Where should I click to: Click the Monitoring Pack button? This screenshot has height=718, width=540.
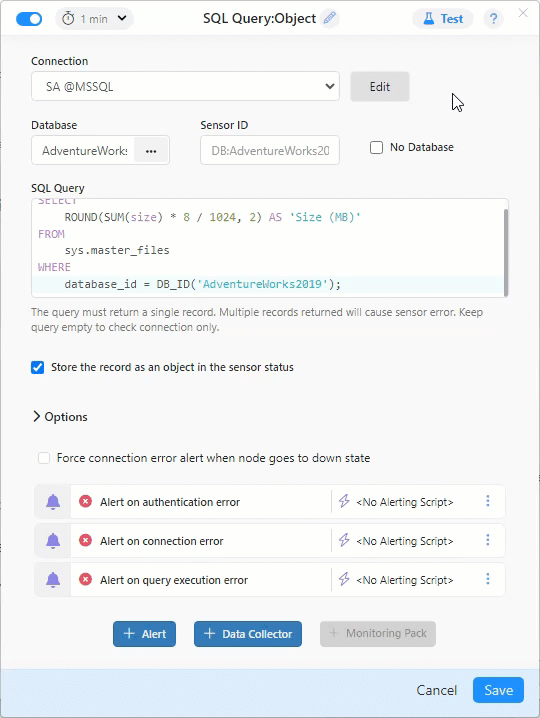coord(378,634)
